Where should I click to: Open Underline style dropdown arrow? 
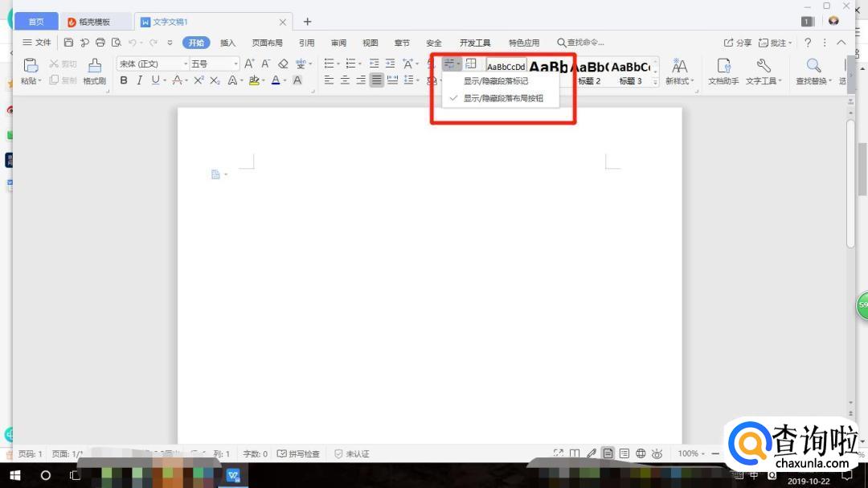(x=165, y=81)
